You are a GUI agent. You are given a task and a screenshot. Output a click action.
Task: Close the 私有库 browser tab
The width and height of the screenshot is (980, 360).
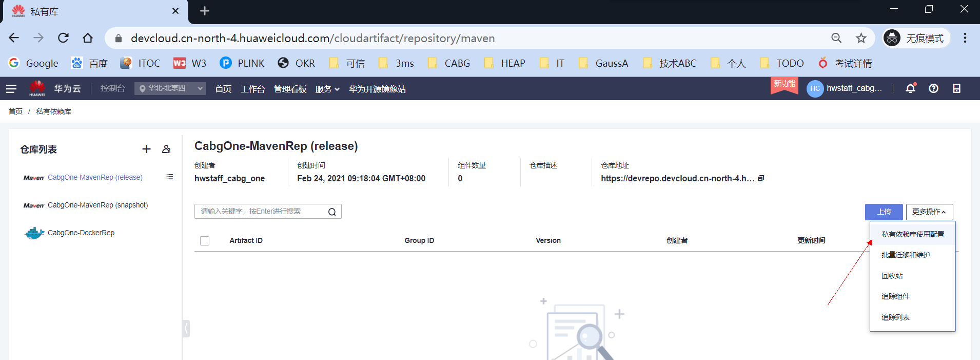click(175, 11)
